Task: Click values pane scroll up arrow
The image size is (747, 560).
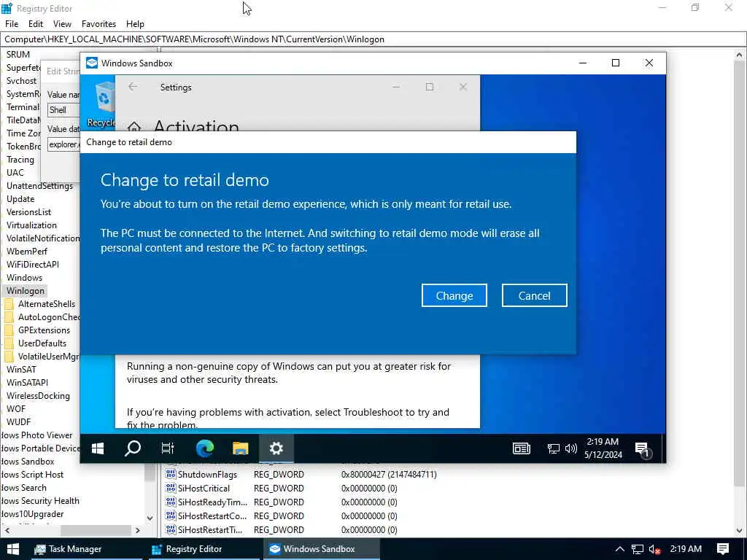Action: 740,55
